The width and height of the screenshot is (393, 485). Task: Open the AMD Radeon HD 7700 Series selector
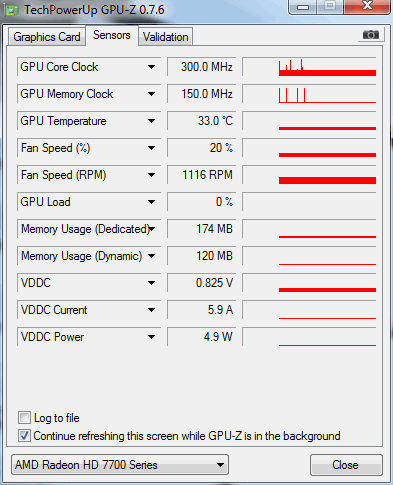[120, 465]
